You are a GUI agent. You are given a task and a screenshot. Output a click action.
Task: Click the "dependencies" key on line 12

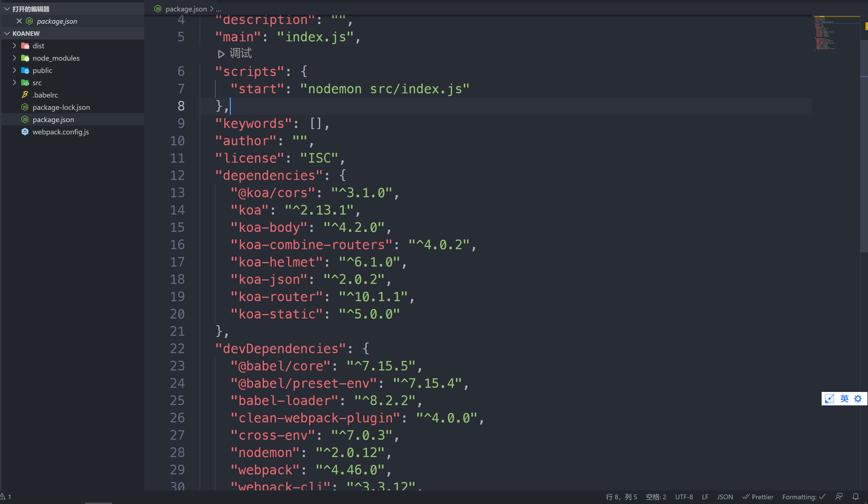click(269, 175)
